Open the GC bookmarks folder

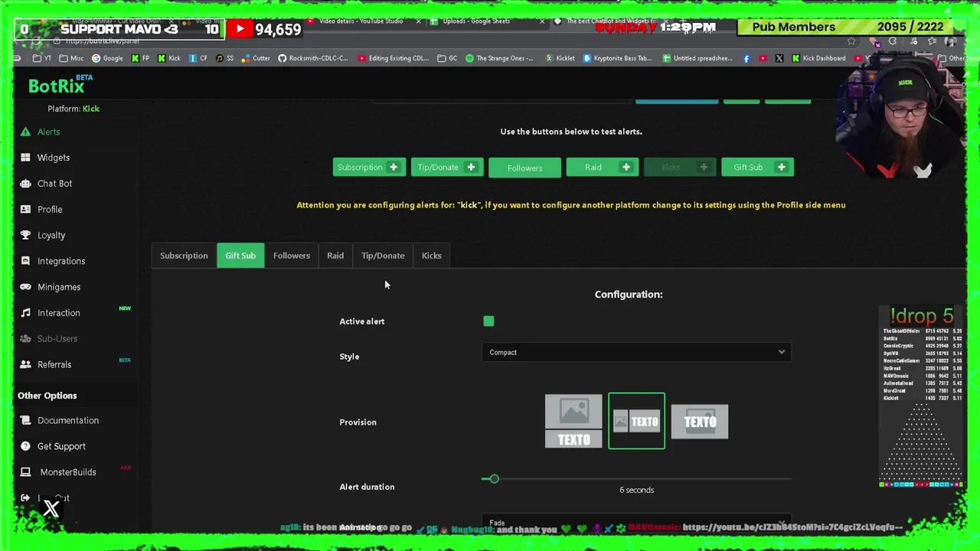[447, 58]
